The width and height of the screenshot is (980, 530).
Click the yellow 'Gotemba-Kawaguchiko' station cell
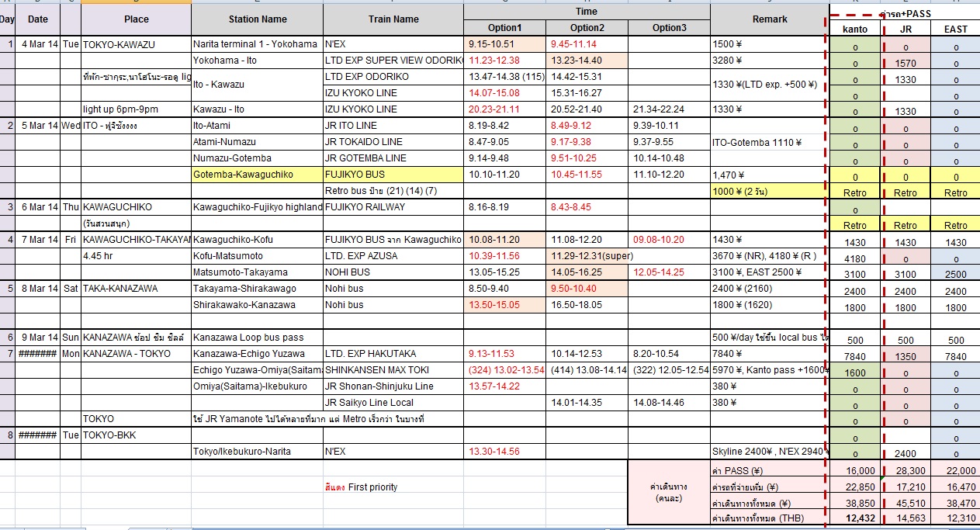click(x=258, y=175)
